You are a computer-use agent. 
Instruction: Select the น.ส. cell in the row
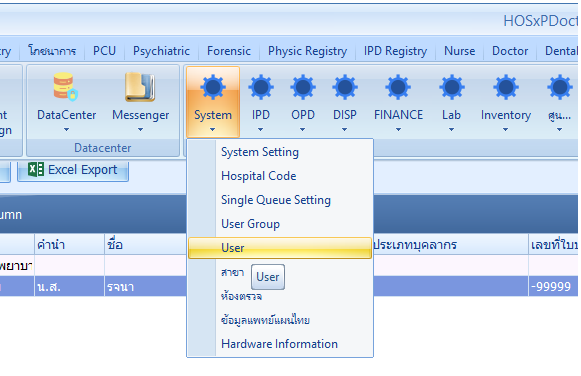pos(69,286)
